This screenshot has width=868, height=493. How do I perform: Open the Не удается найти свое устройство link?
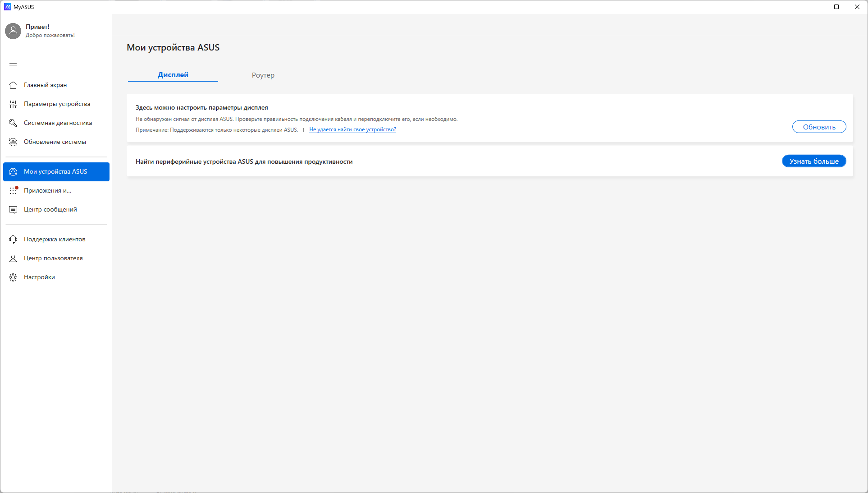352,130
